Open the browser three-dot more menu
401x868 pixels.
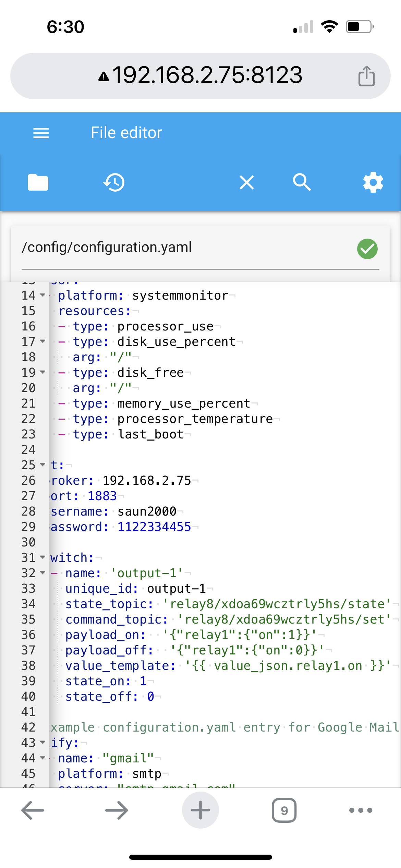361,810
